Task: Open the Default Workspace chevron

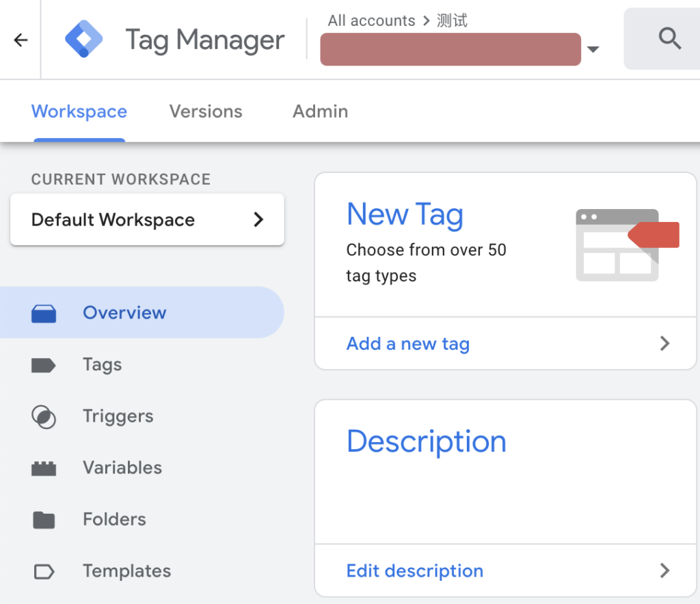Action: [258, 219]
